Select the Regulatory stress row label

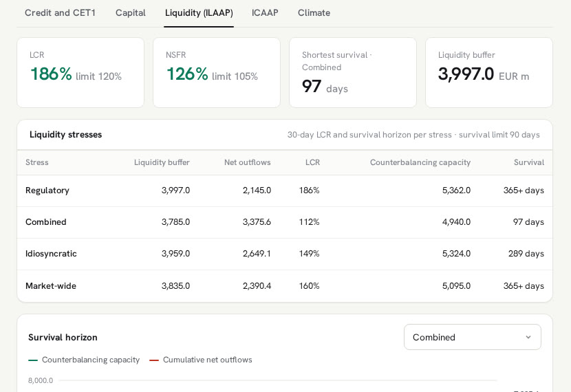(x=47, y=190)
